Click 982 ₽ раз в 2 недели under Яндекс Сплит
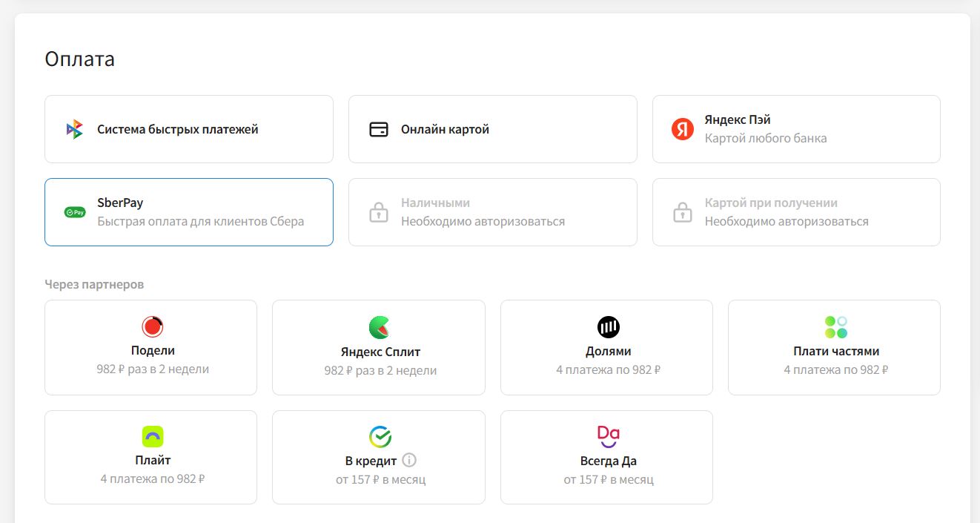This screenshot has width=980, height=523. click(x=380, y=370)
